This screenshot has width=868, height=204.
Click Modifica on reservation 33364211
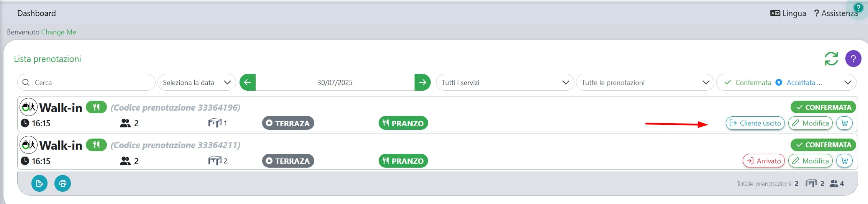point(810,161)
